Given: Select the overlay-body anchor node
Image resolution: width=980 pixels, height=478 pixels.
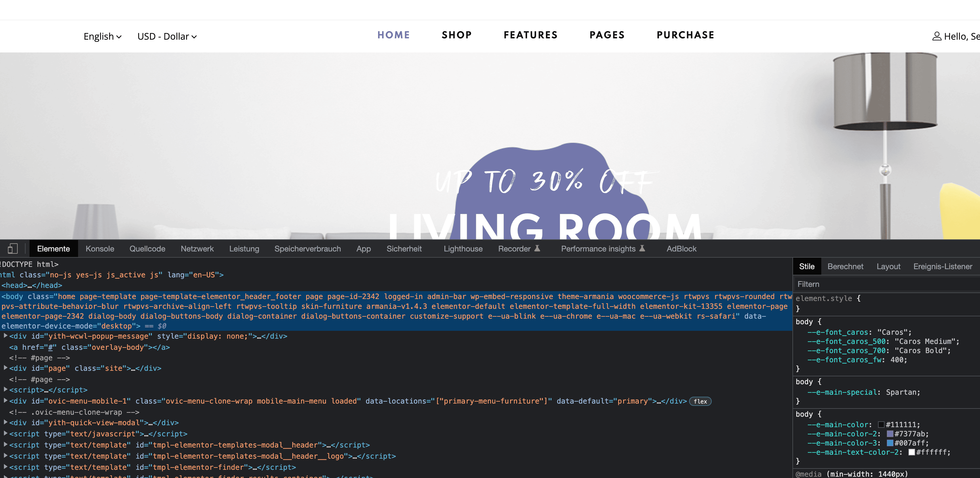Looking at the screenshot, I should (90, 347).
